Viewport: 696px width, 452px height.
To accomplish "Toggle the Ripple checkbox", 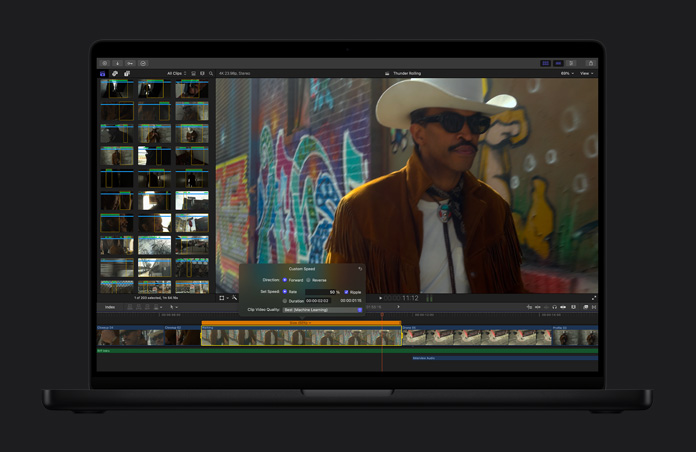I will tap(346, 292).
